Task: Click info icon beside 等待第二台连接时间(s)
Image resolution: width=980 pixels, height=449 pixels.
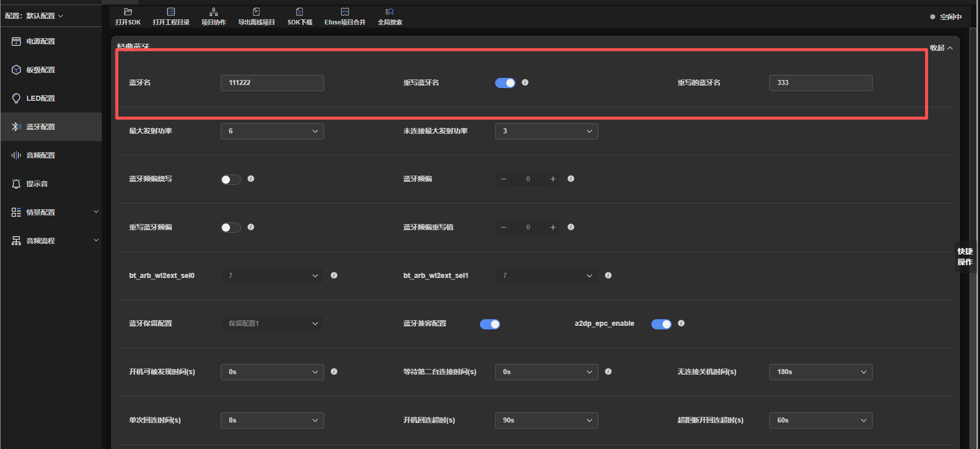Action: click(608, 372)
